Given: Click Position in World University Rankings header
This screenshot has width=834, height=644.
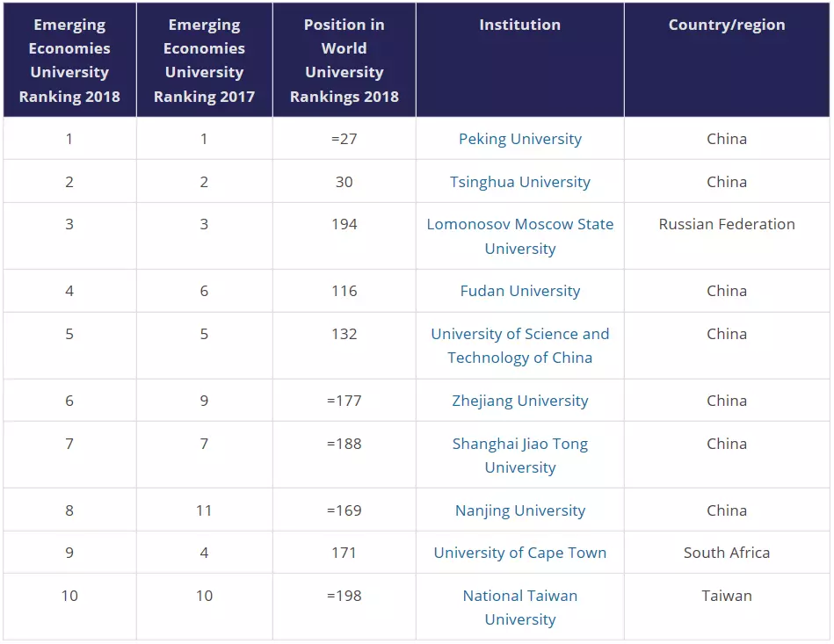Looking at the screenshot, I should tap(344, 61).
